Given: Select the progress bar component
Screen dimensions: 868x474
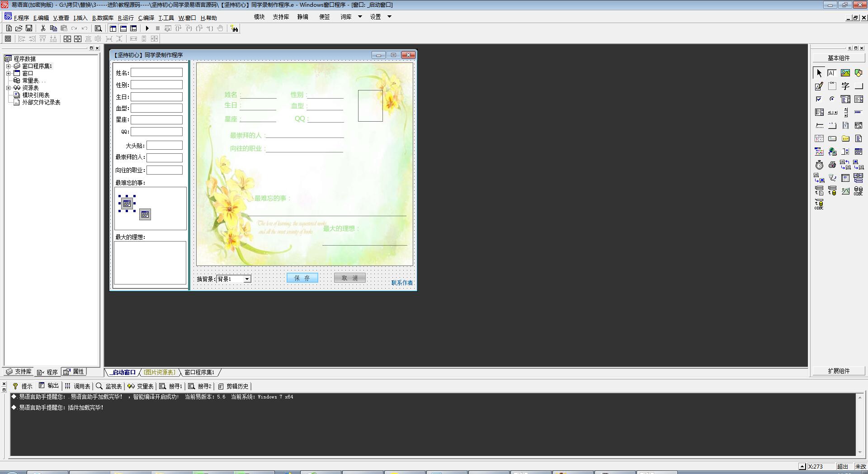Looking at the screenshot, I should click(x=858, y=112).
